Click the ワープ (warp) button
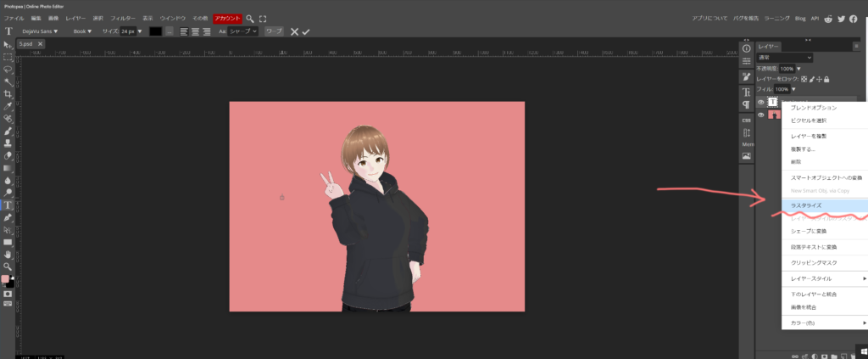868x359 pixels. click(x=274, y=31)
